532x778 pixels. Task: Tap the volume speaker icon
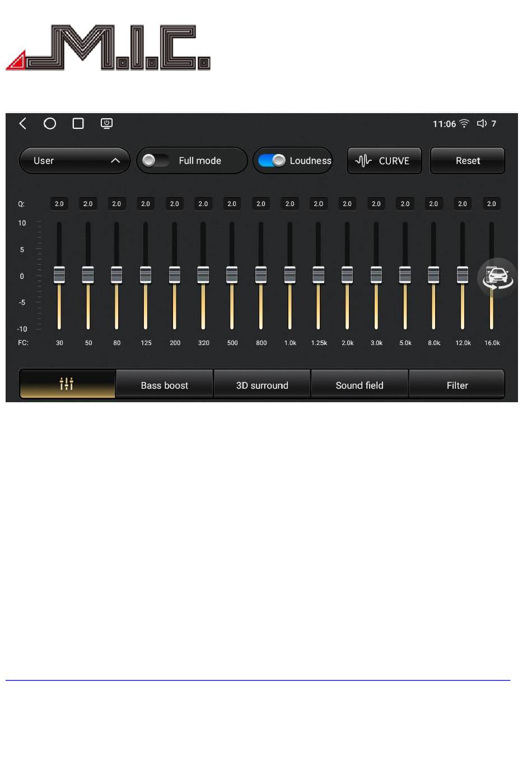[x=482, y=123]
